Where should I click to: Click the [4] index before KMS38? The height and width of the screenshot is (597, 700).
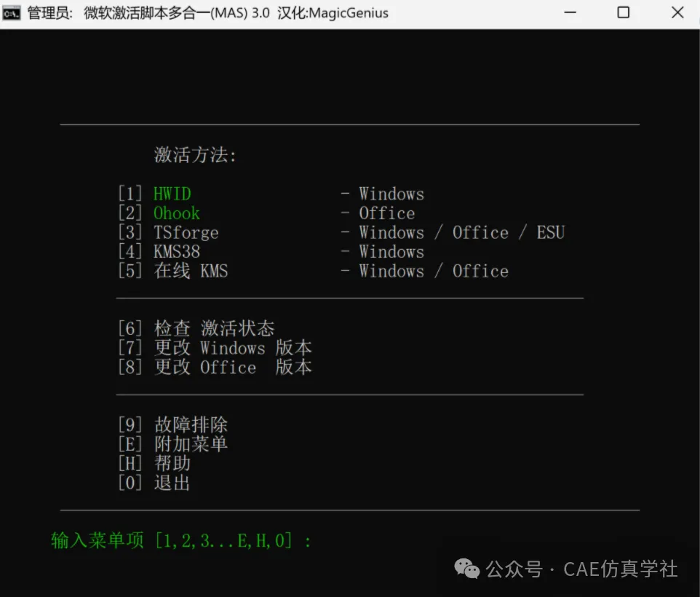click(130, 251)
